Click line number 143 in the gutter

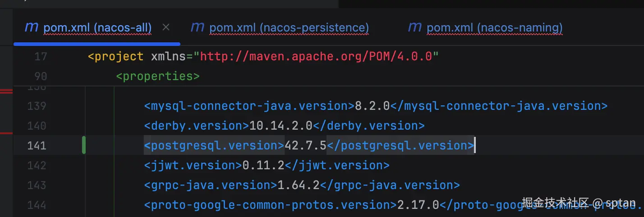37,185
